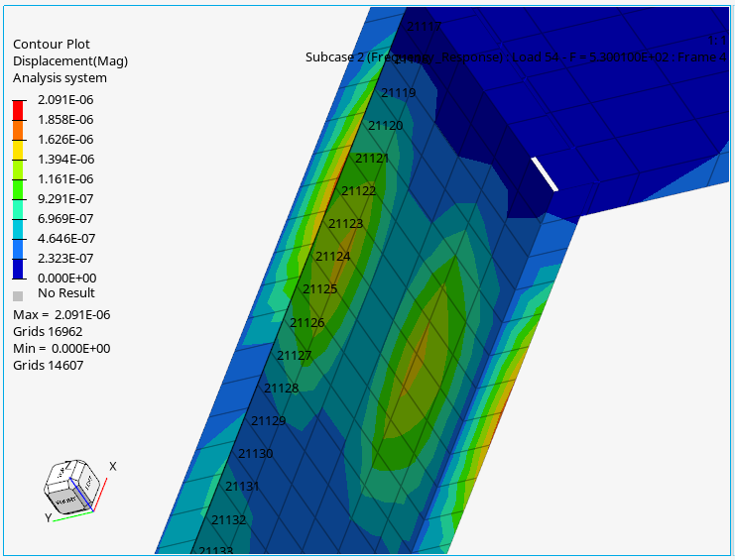Click legend value 2.091E-06
Viewport: 735px width, 560px height.
[65, 100]
